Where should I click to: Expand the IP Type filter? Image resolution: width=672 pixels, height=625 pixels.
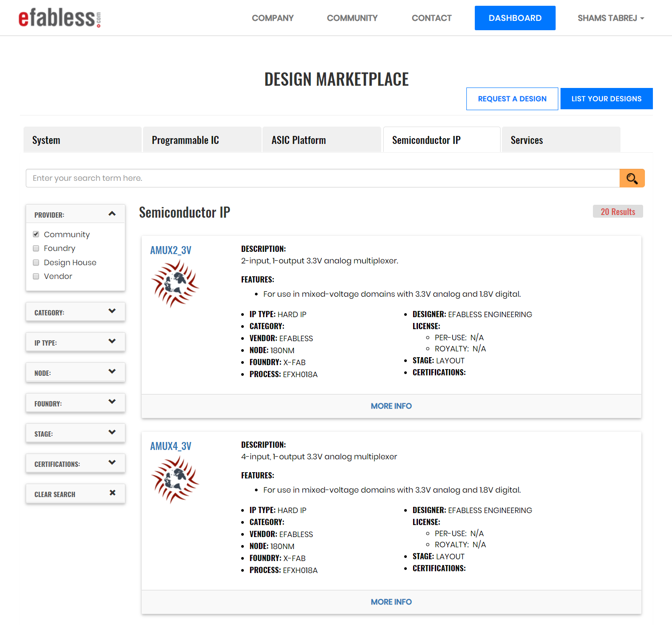76,342
